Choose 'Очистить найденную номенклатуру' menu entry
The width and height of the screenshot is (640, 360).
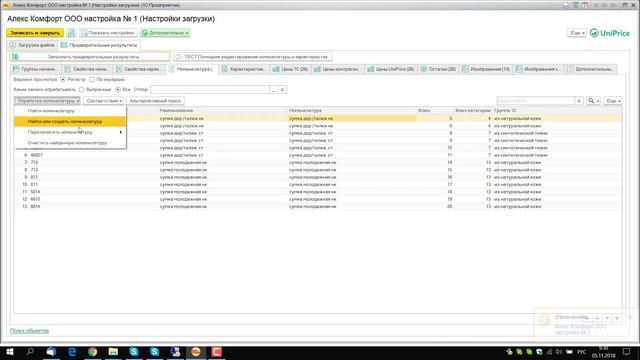tap(70, 143)
